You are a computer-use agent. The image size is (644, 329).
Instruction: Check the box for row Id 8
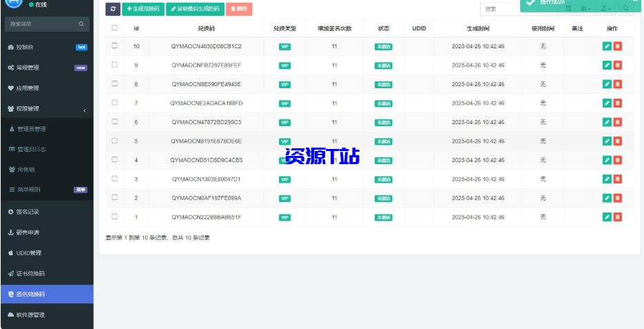click(114, 83)
